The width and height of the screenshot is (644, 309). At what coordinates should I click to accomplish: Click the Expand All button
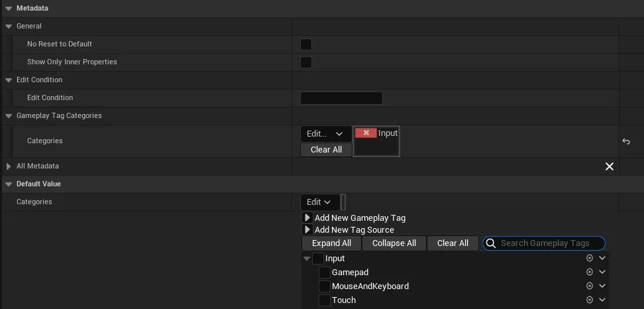331,243
